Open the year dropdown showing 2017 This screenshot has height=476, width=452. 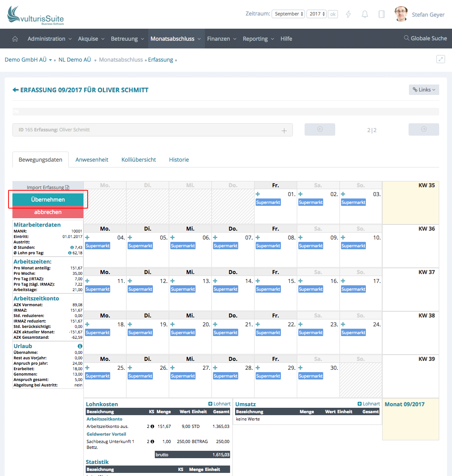tap(317, 14)
